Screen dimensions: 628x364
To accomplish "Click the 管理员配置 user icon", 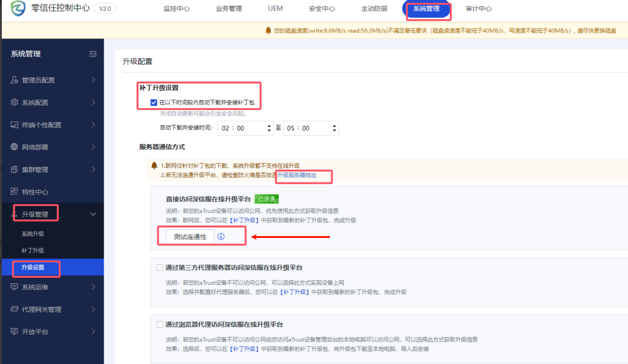I will [x=14, y=80].
